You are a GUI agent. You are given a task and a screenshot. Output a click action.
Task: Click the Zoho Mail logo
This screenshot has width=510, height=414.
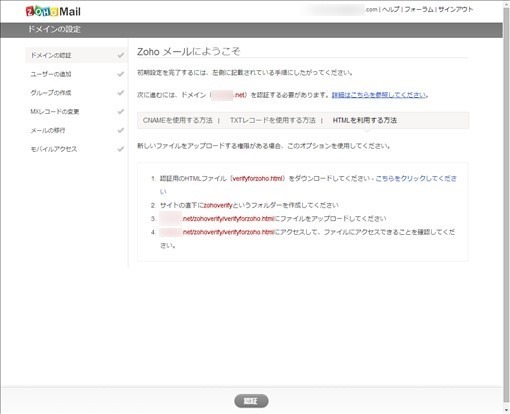[x=53, y=11]
